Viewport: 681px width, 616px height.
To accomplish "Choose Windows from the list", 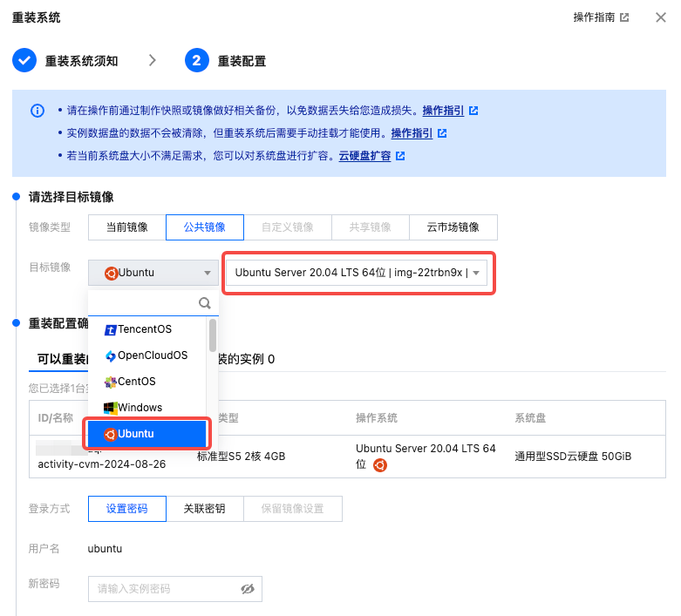I will [146, 408].
